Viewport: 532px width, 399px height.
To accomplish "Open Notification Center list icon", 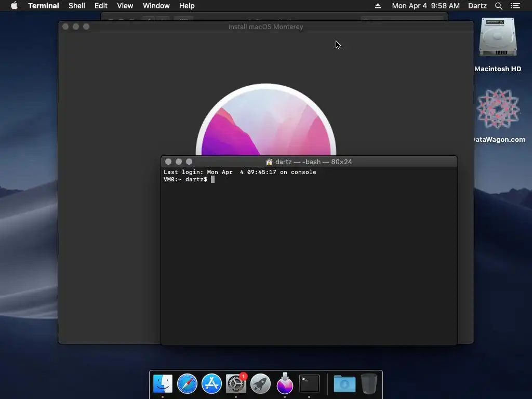I will click(515, 6).
